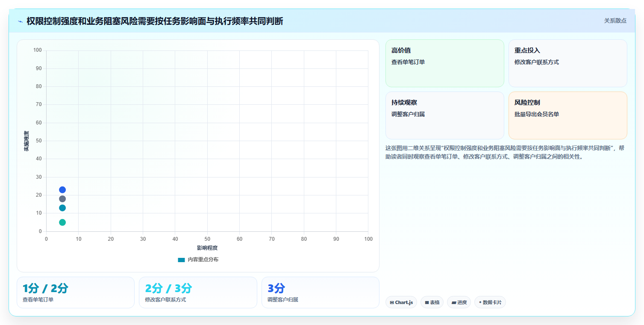
Task: Select the 表格 tag chip
Action: pos(432,302)
